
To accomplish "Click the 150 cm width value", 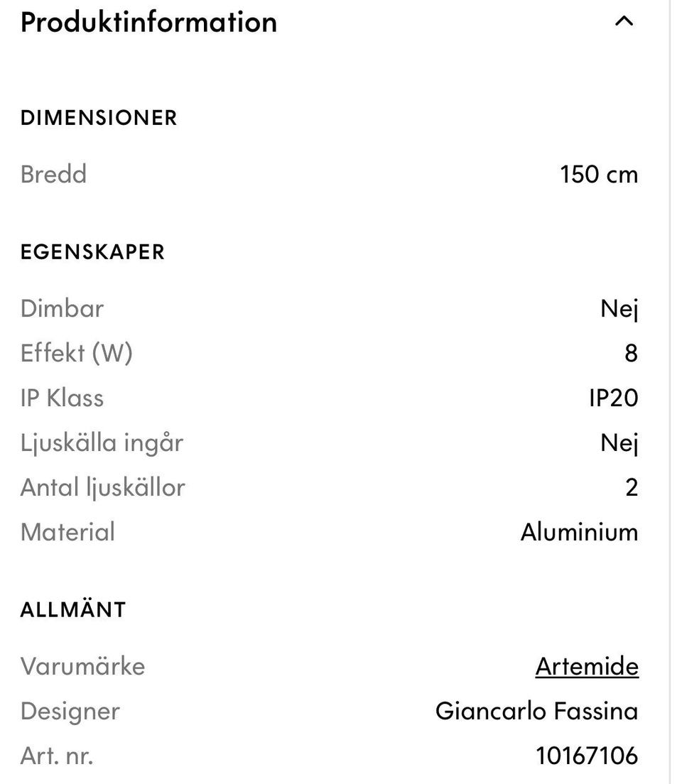I will pyautogui.click(x=599, y=174).
